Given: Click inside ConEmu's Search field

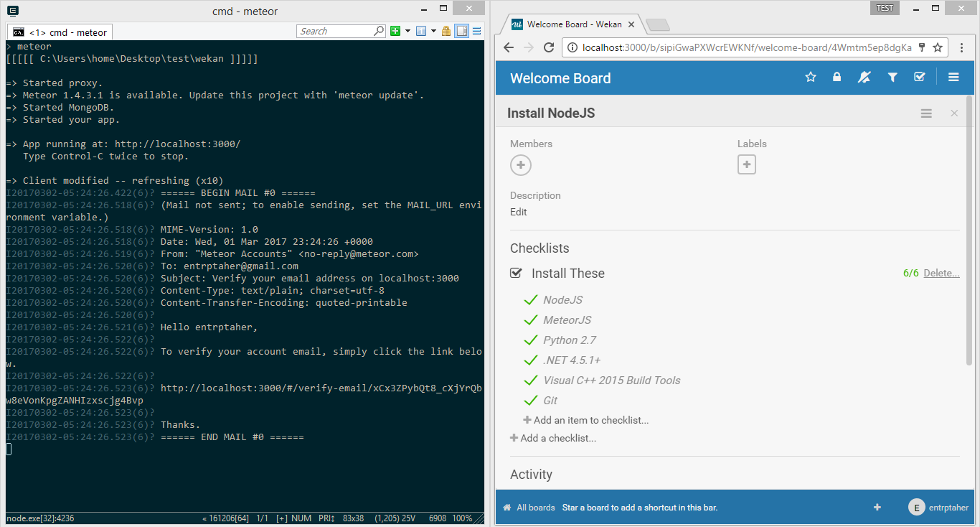Looking at the screenshot, I should pyautogui.click(x=341, y=31).
